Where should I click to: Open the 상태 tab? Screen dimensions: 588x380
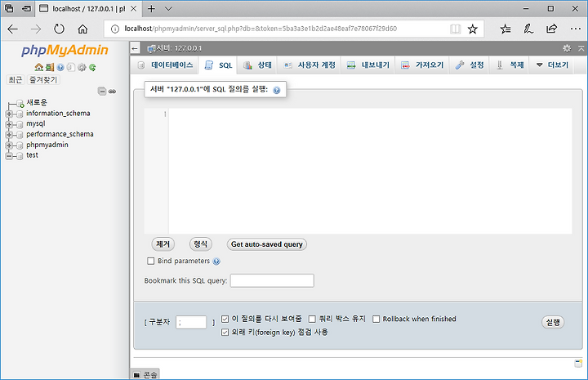tap(257, 65)
